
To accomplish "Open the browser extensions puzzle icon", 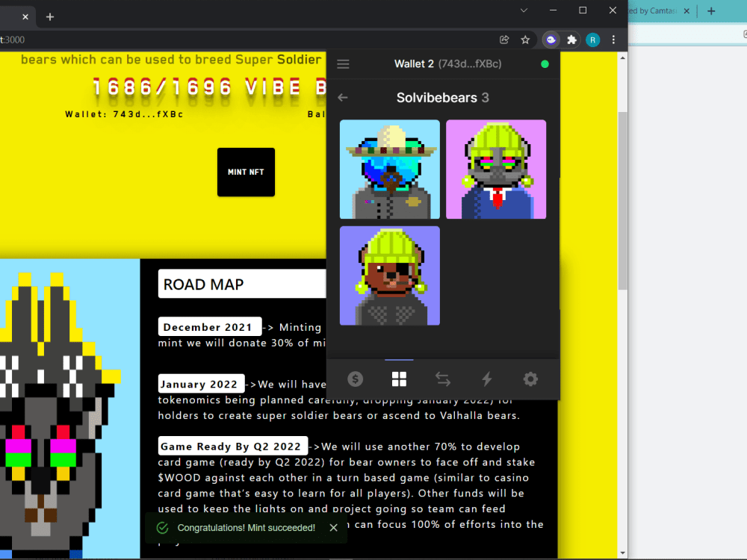I will (571, 40).
